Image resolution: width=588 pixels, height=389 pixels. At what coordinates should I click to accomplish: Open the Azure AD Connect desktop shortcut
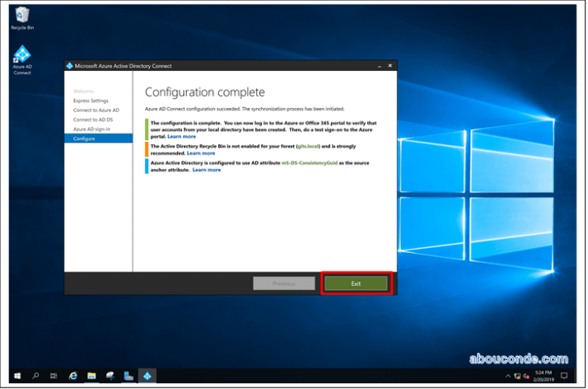[x=22, y=59]
